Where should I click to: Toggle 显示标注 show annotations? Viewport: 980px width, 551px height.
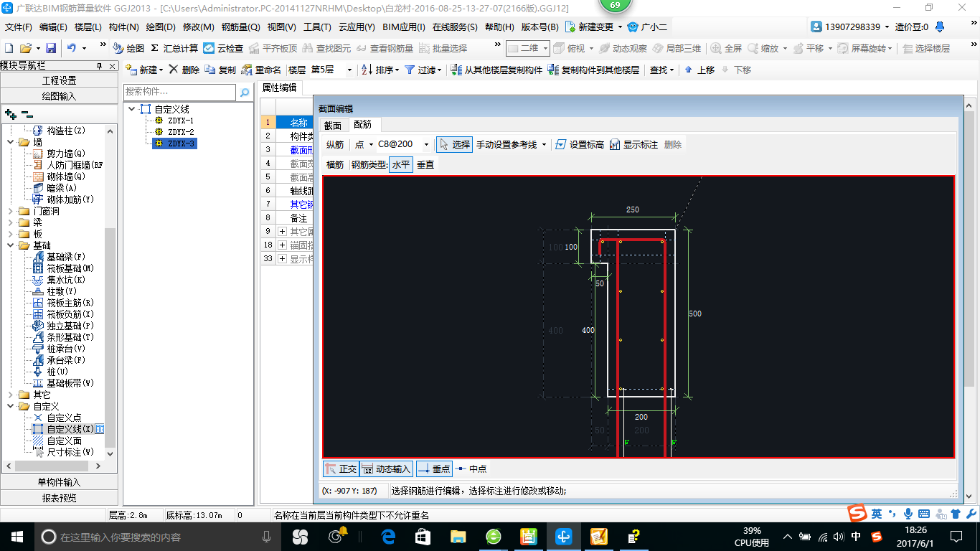tap(633, 144)
